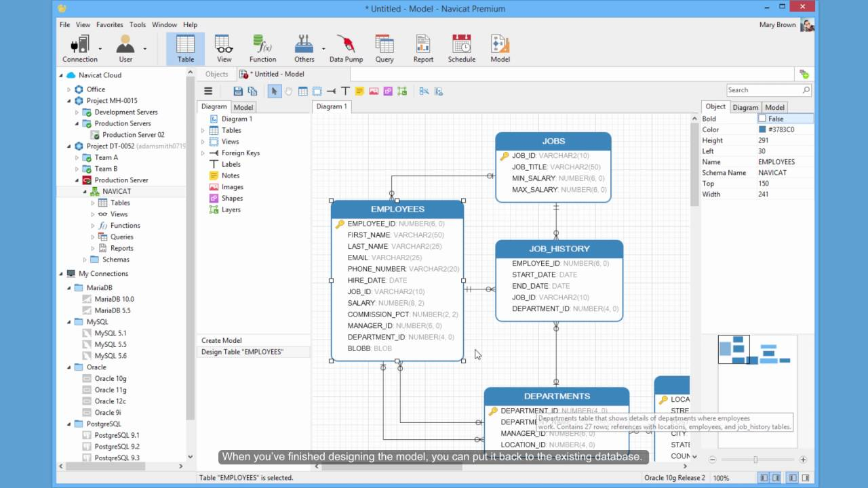Click the Search input field
Image resolution: width=868 pixels, height=488 pixels.
pyautogui.click(x=768, y=90)
